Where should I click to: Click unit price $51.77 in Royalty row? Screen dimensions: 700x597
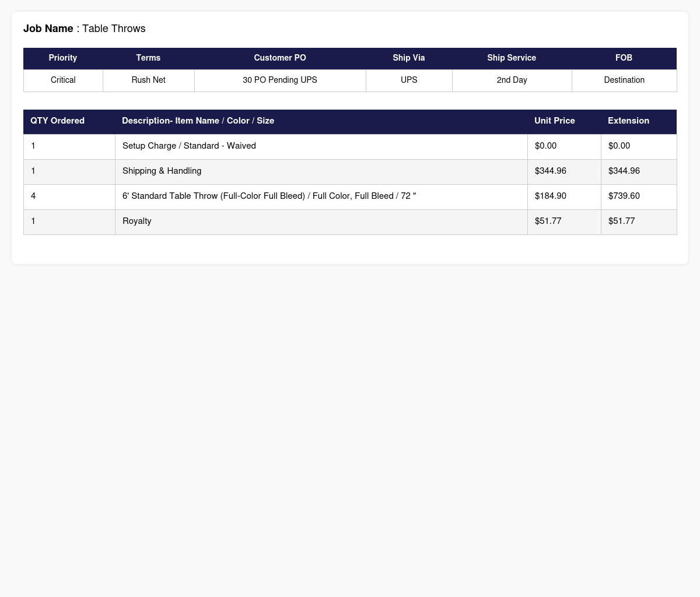[564, 222]
